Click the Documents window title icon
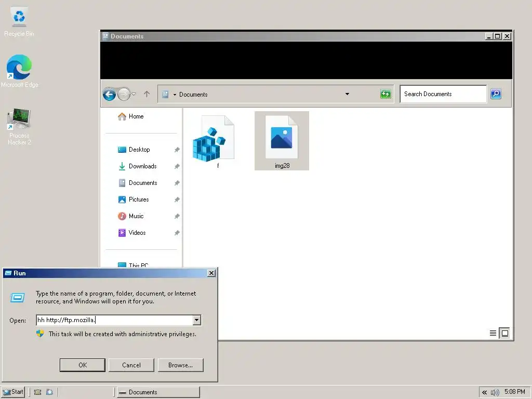Viewport: 532px width, 399px height. coord(105,36)
